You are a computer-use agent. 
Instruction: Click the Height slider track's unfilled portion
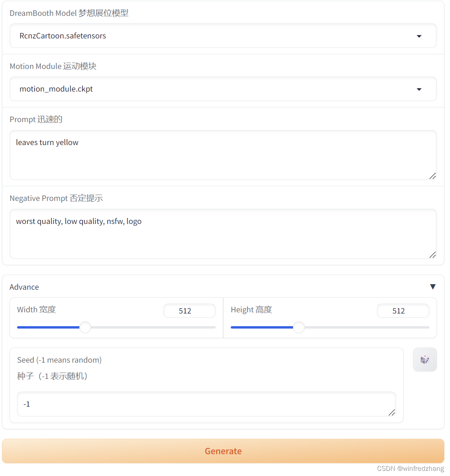pyautogui.click(x=367, y=327)
